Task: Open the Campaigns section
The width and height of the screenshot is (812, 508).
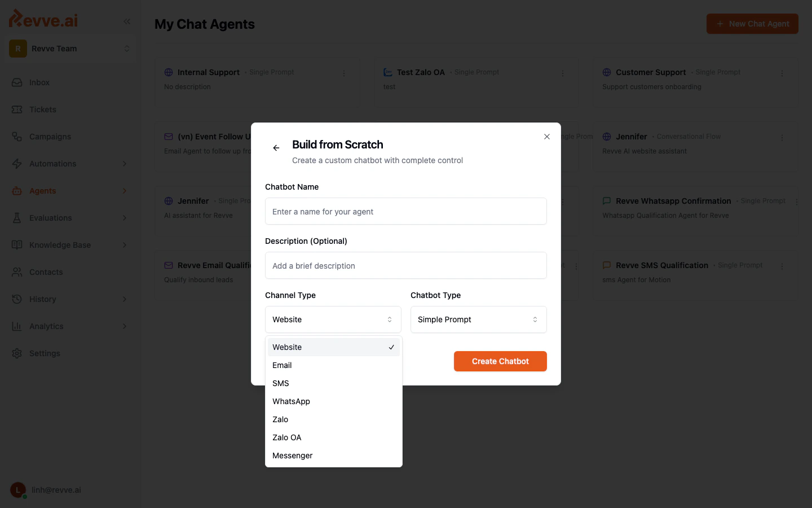Action: point(49,137)
